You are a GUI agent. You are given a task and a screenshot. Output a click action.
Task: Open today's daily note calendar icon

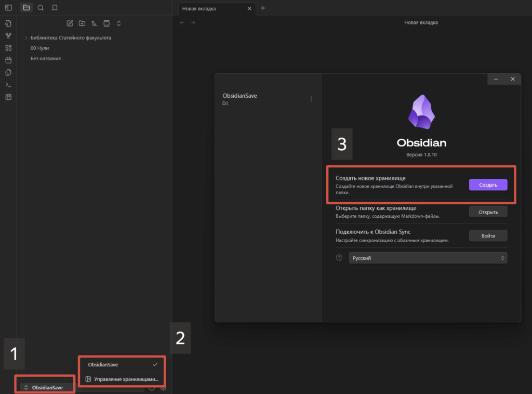8,60
